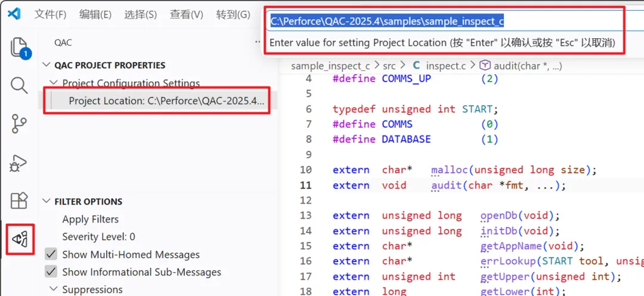Viewport: 644px width, 296px height.
Task: Open the 转到(G) menu
Action: [x=233, y=14]
